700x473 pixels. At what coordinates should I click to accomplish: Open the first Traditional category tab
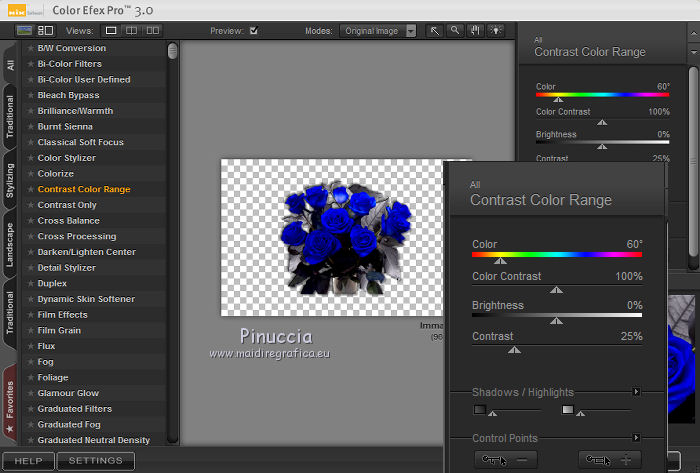tap(10, 117)
